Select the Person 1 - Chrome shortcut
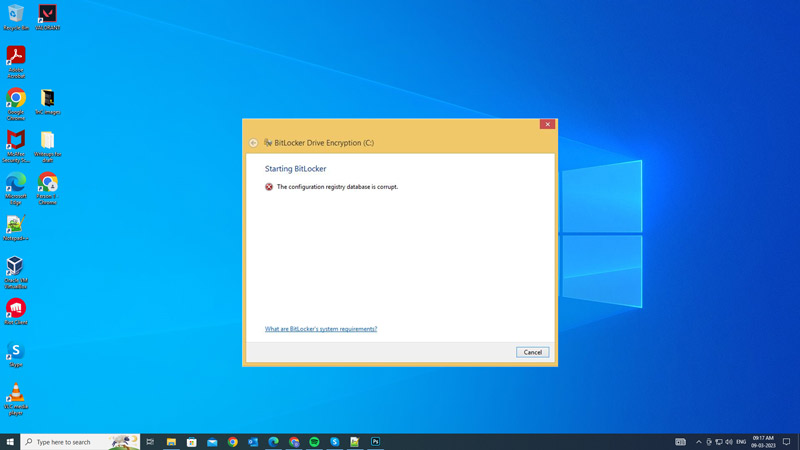This screenshot has width=800, height=450. pos(47,188)
